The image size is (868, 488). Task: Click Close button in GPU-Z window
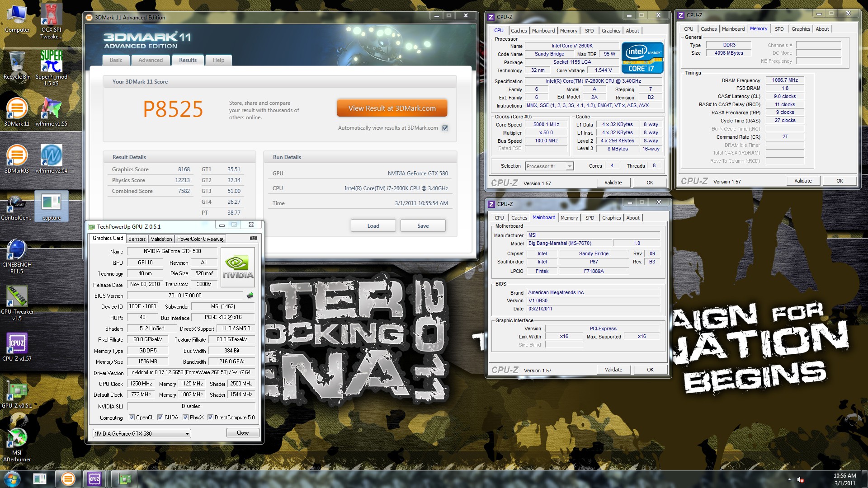point(243,433)
